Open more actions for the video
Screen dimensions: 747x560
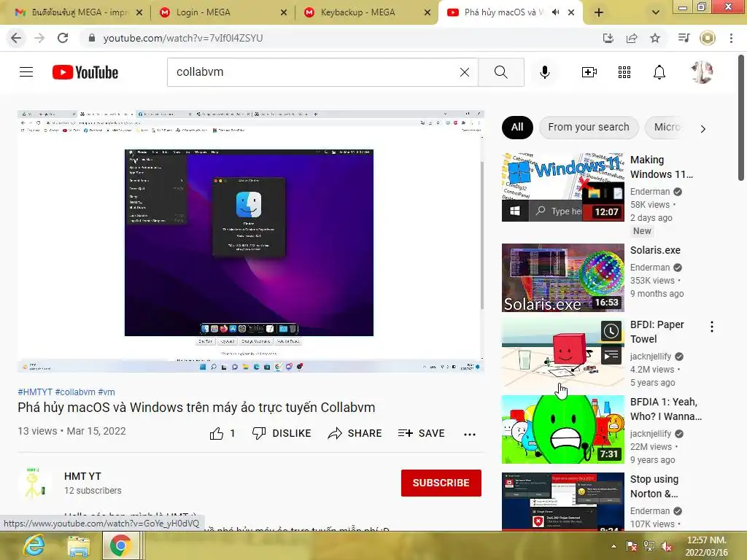[x=470, y=434]
